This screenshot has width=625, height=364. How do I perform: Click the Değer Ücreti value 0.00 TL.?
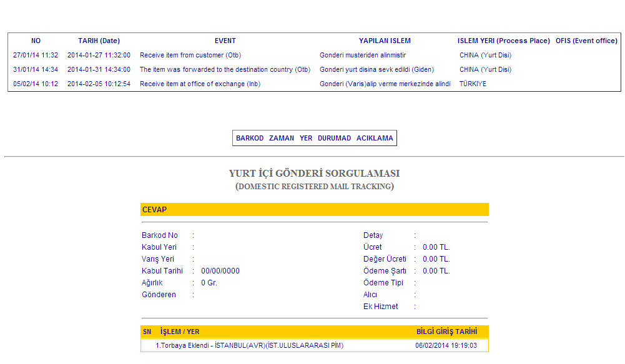[436, 259]
